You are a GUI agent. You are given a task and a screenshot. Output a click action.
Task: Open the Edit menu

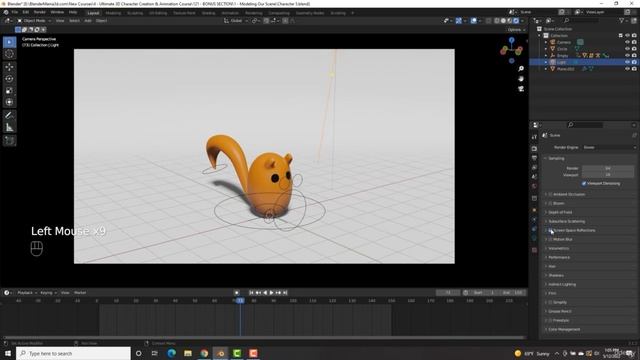tap(26, 12)
